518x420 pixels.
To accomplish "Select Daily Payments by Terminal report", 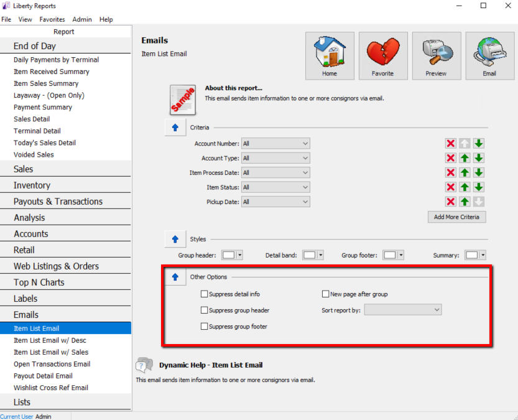I will coord(56,60).
